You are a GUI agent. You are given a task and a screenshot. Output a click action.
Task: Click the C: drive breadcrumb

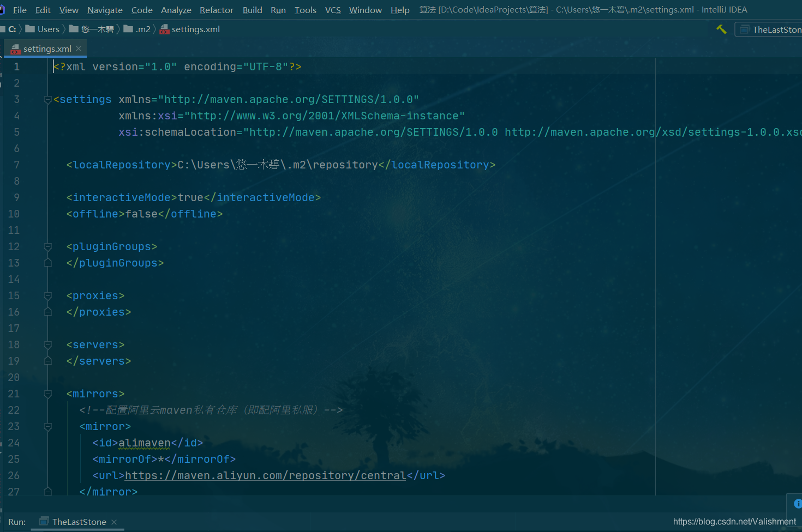click(12, 29)
